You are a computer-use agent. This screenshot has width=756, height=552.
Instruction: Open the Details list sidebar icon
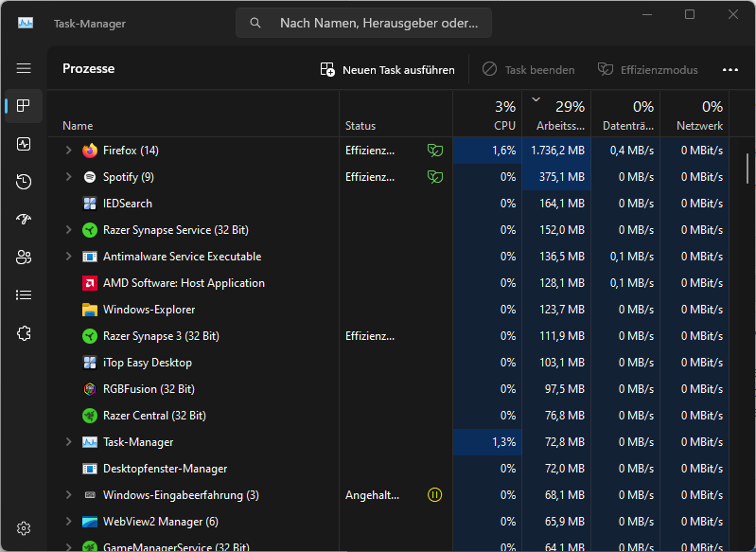click(24, 294)
